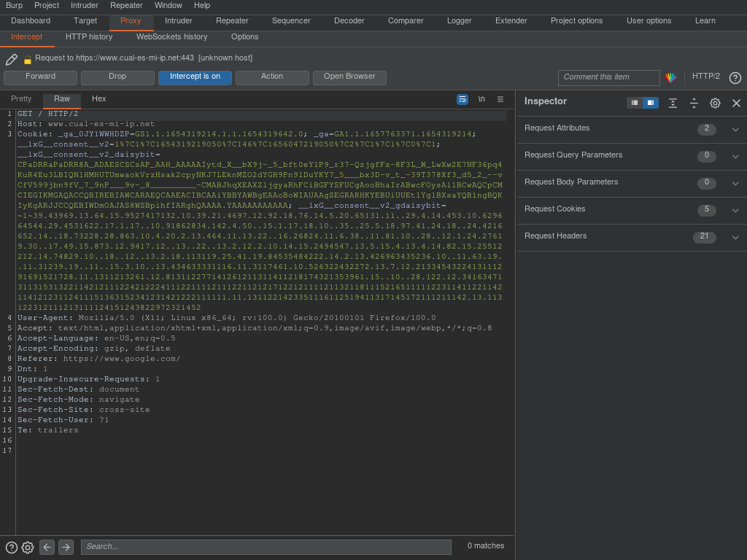Switch to the HTTP history tab
This screenshot has width=747, height=560.
(x=89, y=37)
